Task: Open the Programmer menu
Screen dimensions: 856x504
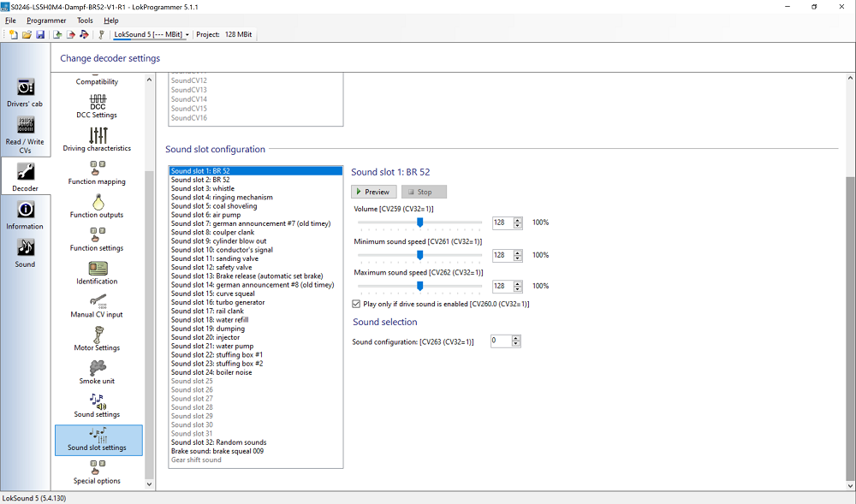Action: [46, 20]
